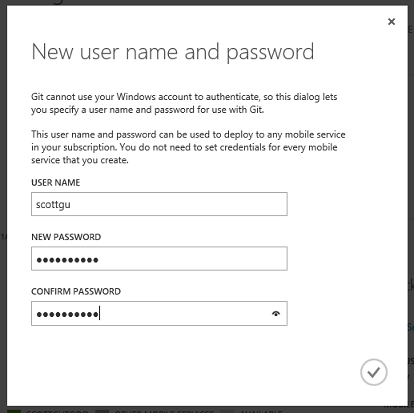This screenshot has width=414, height=413.
Task: Click the word 'Git' ending the first paragraph
Action: pyautogui.click(x=257, y=110)
